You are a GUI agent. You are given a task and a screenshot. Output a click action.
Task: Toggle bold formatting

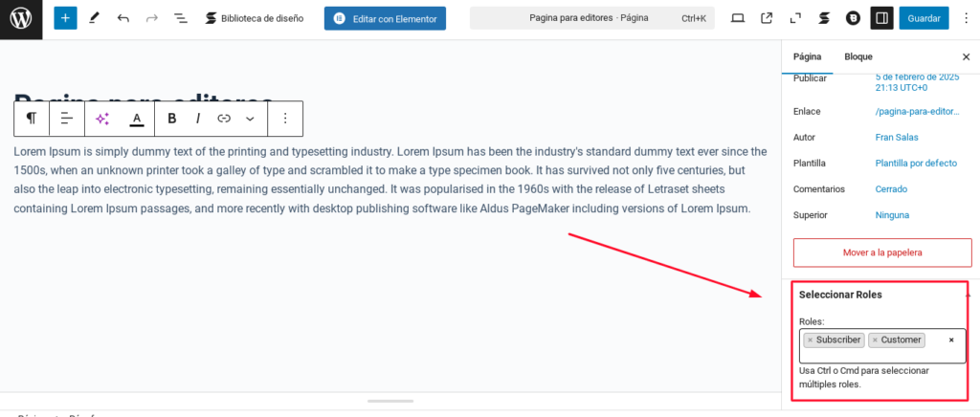click(x=172, y=119)
